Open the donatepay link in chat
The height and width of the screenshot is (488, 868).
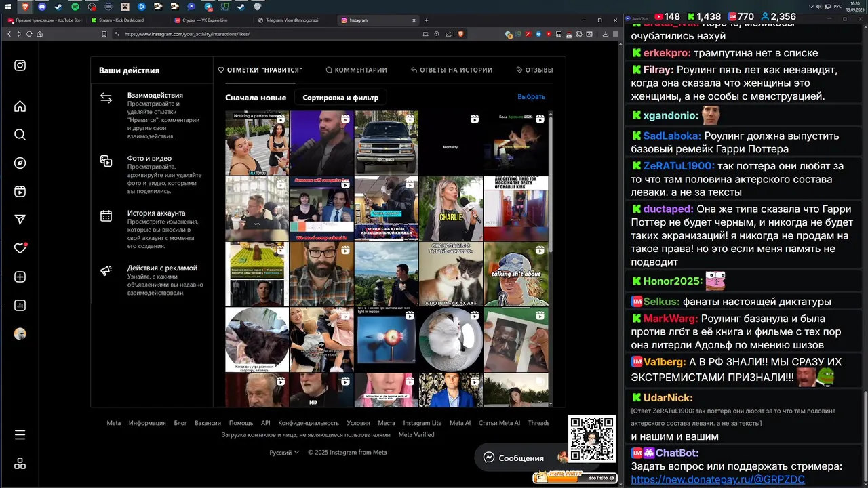tap(717, 479)
